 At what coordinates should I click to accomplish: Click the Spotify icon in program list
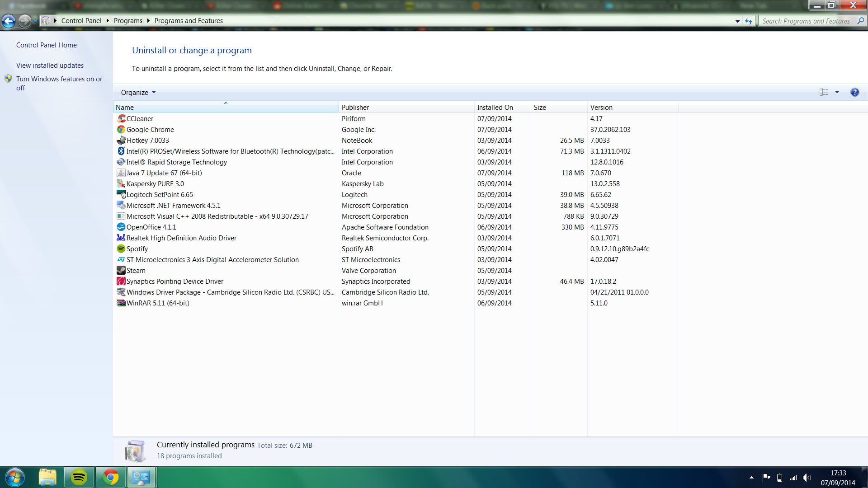(x=121, y=249)
